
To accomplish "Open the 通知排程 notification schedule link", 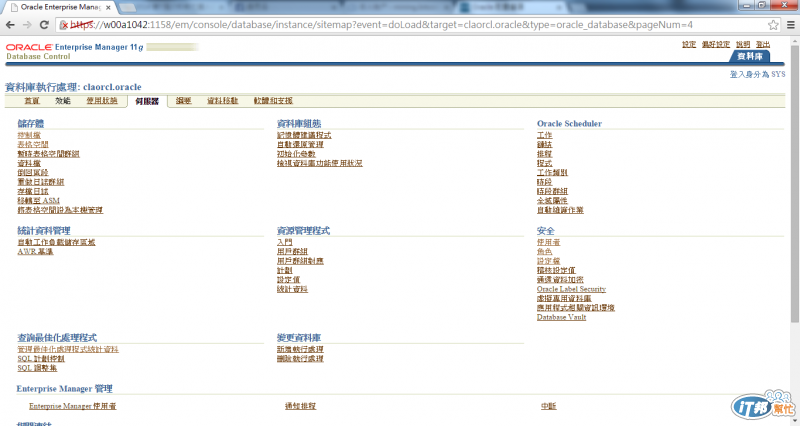I will coord(301,406).
